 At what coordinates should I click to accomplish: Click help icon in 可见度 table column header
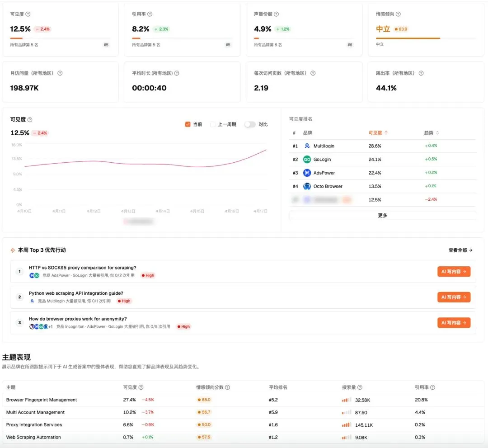(x=141, y=387)
